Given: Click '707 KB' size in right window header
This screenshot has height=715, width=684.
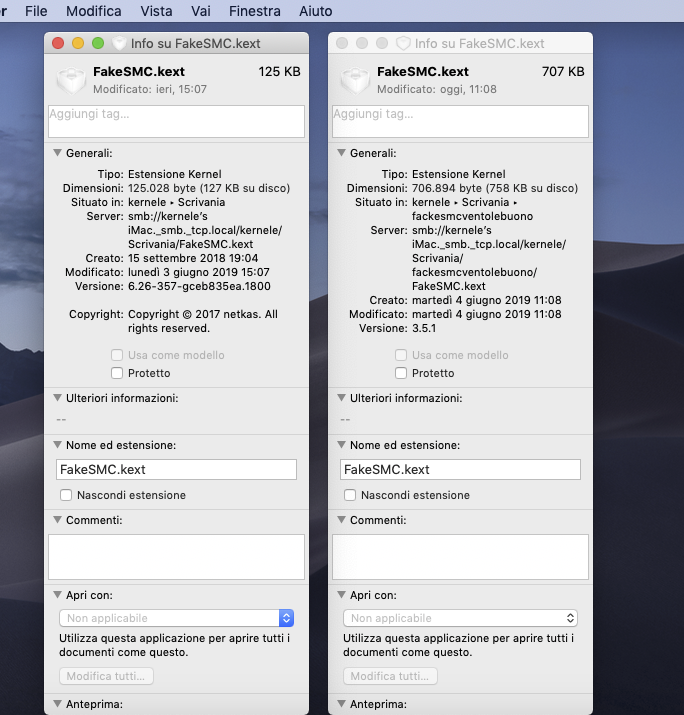Looking at the screenshot, I should click(x=563, y=72).
